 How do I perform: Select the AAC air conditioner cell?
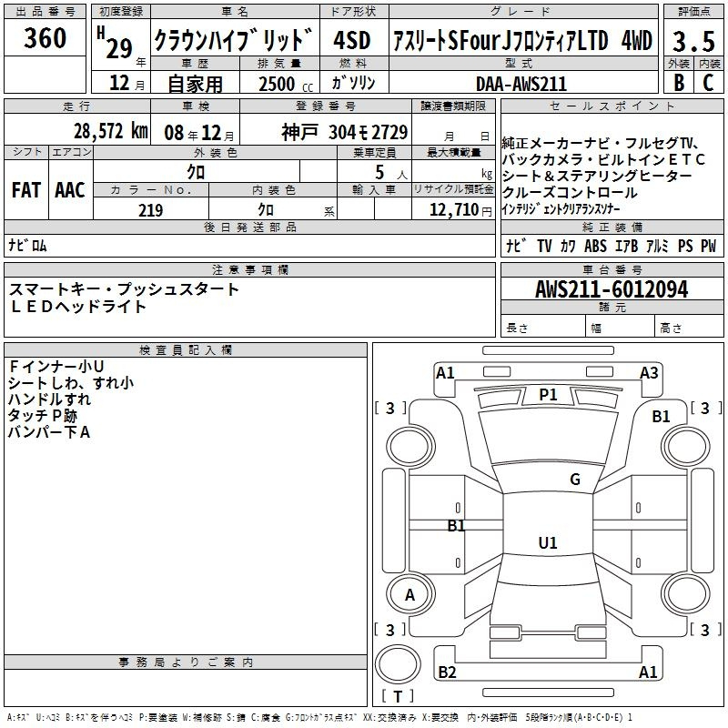(x=69, y=190)
